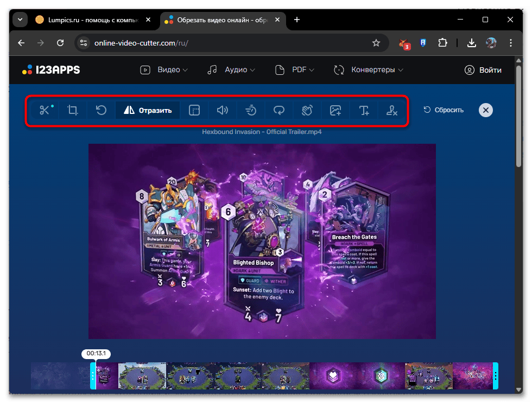Open the add image tool icon
Screen dimensions: 532x403
click(335, 110)
